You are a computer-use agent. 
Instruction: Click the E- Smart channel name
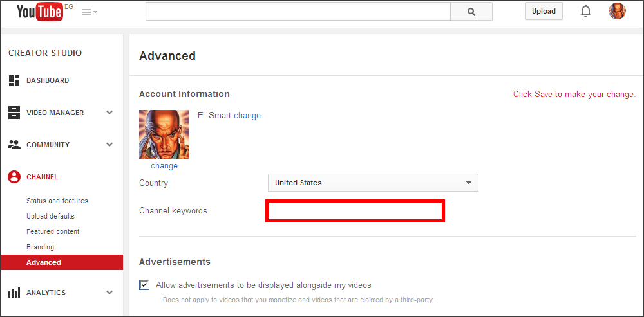[x=215, y=116]
